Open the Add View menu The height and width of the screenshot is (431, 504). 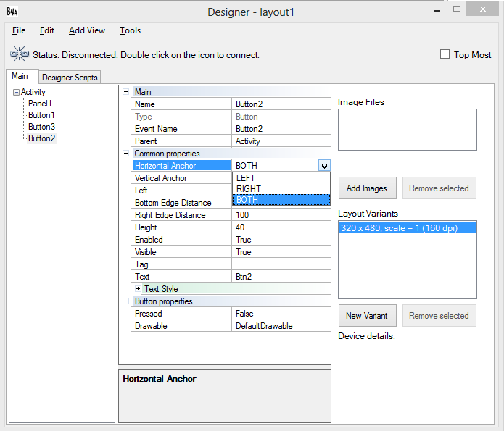pyautogui.click(x=87, y=30)
